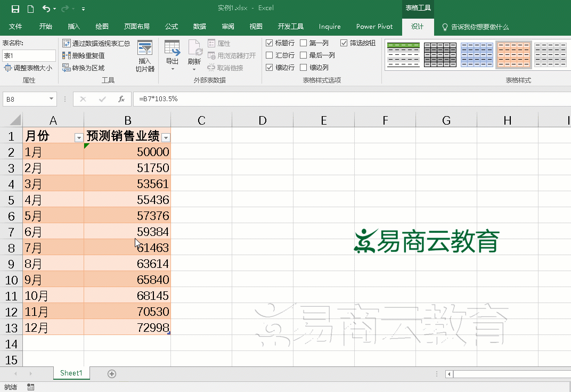Viewport: 571px width, 392px height.
Task: Click the Redo arrow icon
Action: (x=65, y=9)
